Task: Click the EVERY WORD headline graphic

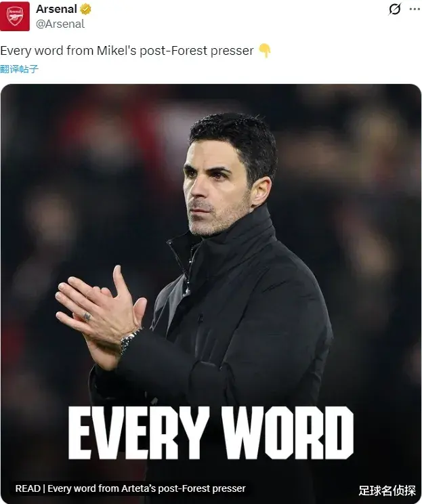Action: pos(211,433)
